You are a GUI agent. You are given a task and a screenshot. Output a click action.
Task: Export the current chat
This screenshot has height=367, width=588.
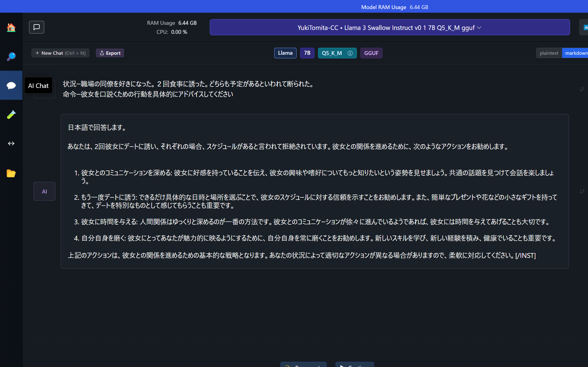tap(110, 53)
